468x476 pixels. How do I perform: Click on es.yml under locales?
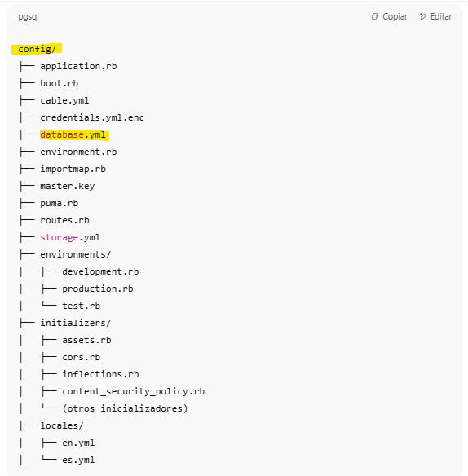click(x=78, y=460)
